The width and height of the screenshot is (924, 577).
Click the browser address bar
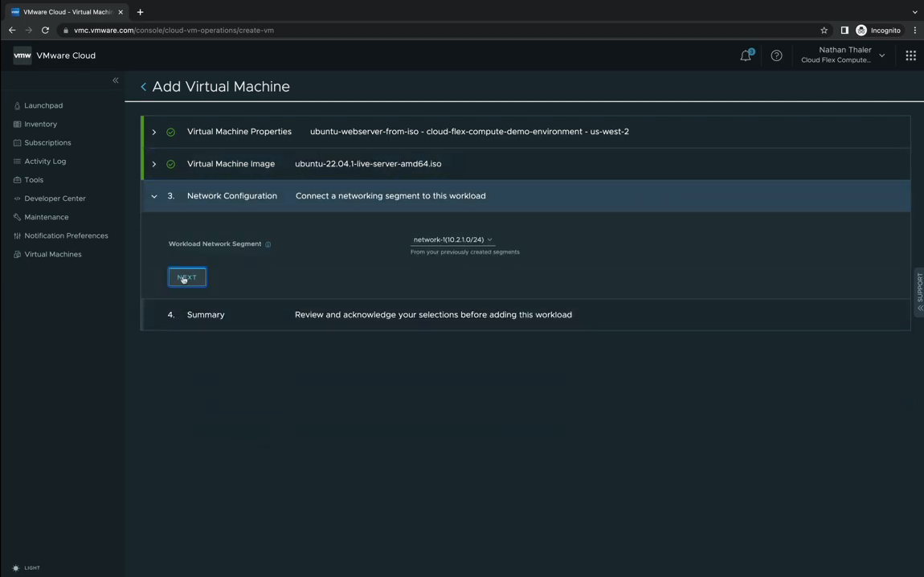pos(442,30)
